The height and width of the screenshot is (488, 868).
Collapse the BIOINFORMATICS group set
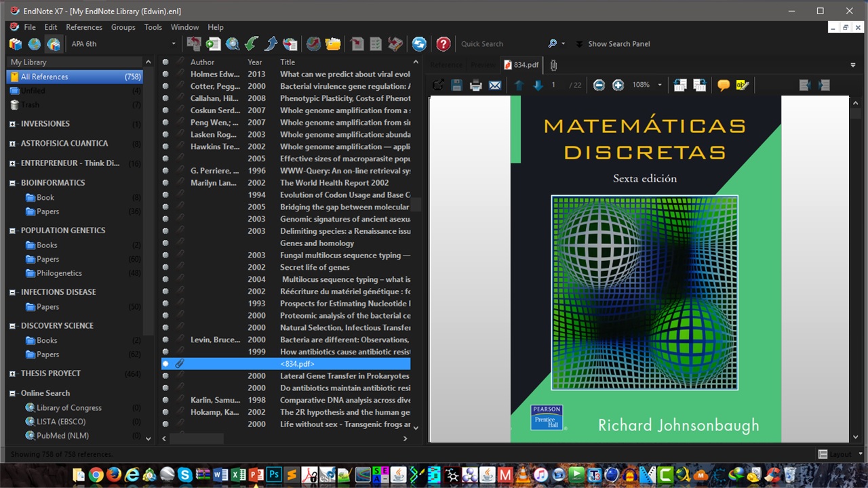pyautogui.click(x=12, y=183)
